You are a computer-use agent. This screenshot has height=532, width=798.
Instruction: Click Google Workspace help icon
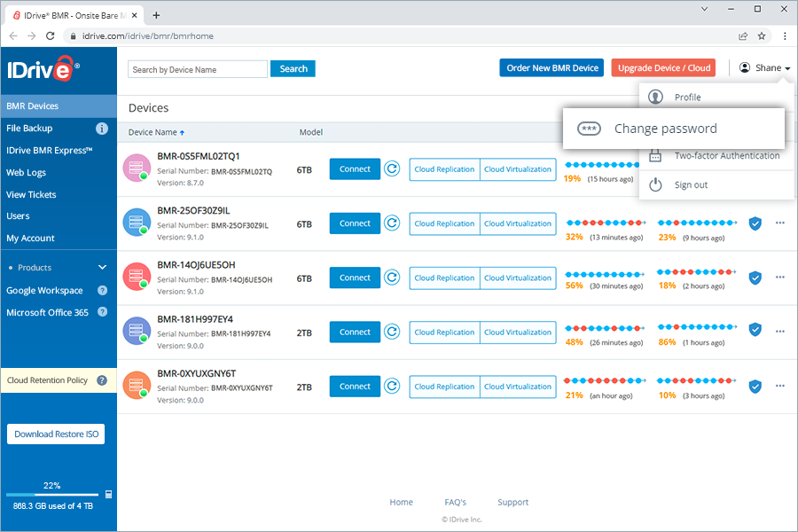(x=102, y=290)
